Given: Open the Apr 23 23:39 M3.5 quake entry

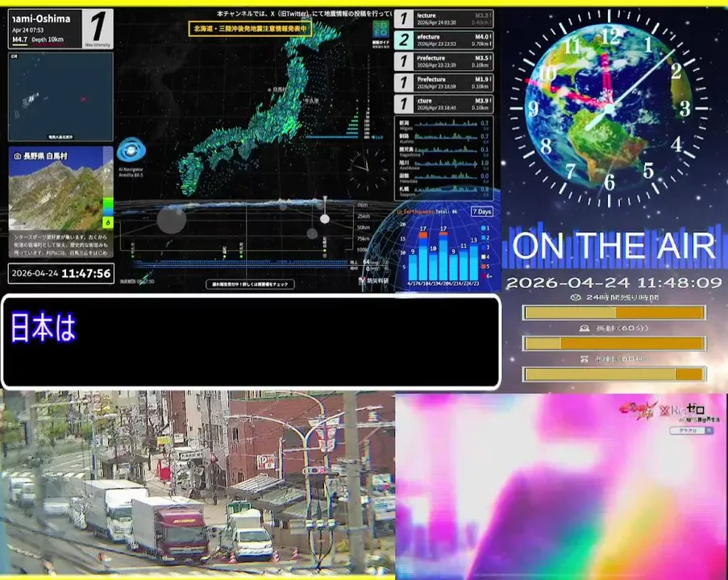Looking at the screenshot, I should coord(443,62).
